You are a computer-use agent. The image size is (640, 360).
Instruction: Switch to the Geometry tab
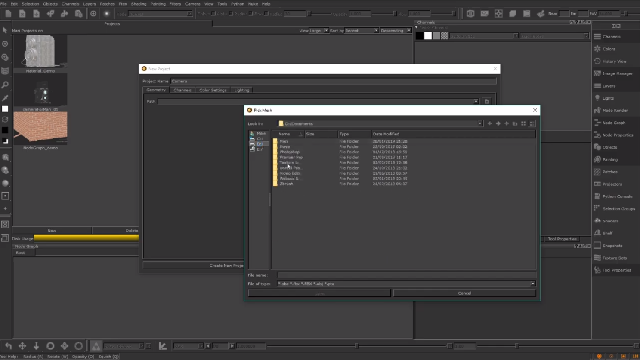point(156,90)
